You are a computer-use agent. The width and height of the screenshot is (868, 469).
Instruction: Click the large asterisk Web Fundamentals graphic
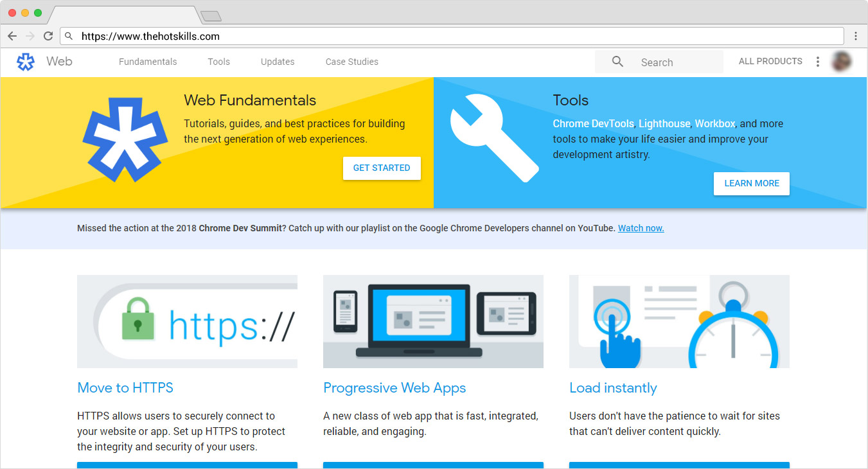(x=125, y=139)
